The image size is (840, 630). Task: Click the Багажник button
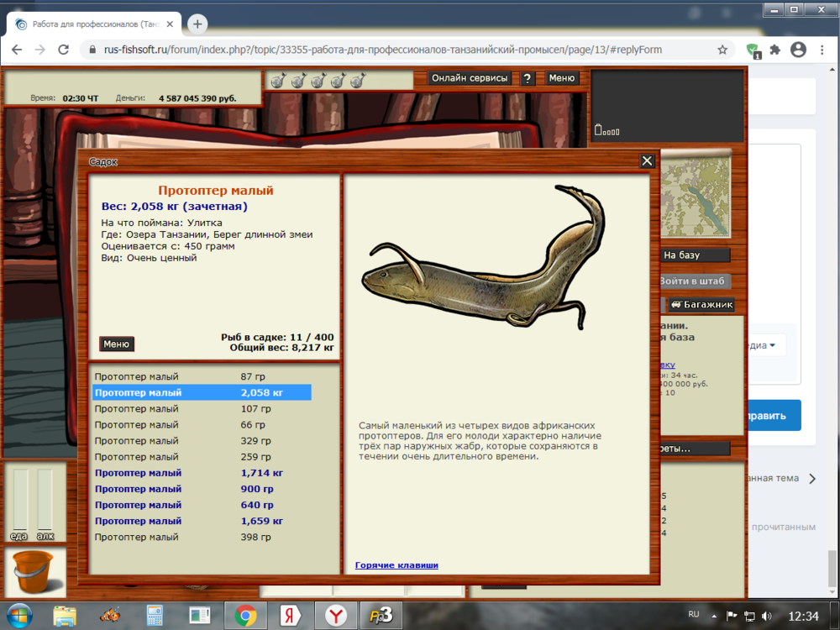click(x=701, y=305)
